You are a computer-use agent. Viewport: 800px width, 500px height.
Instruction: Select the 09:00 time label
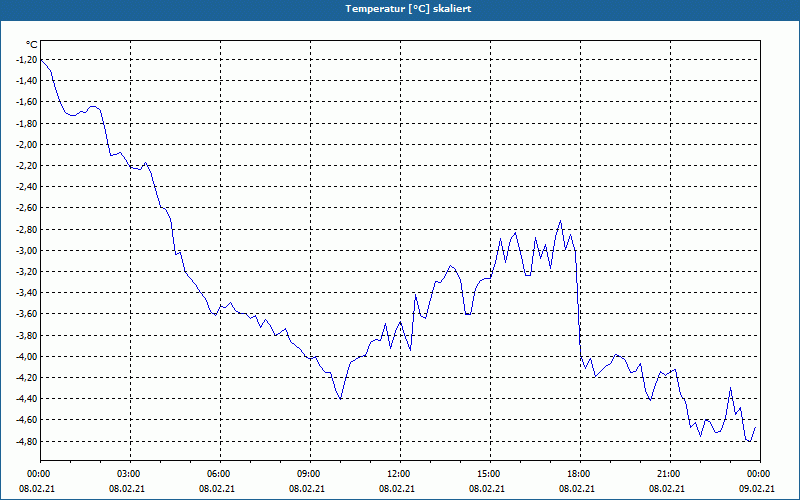pyautogui.click(x=310, y=474)
